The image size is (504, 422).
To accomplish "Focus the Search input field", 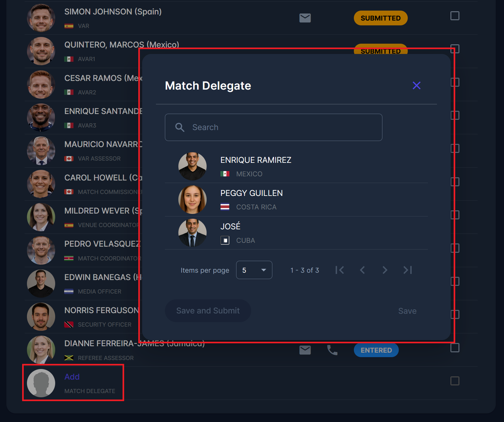I will tap(282, 127).
